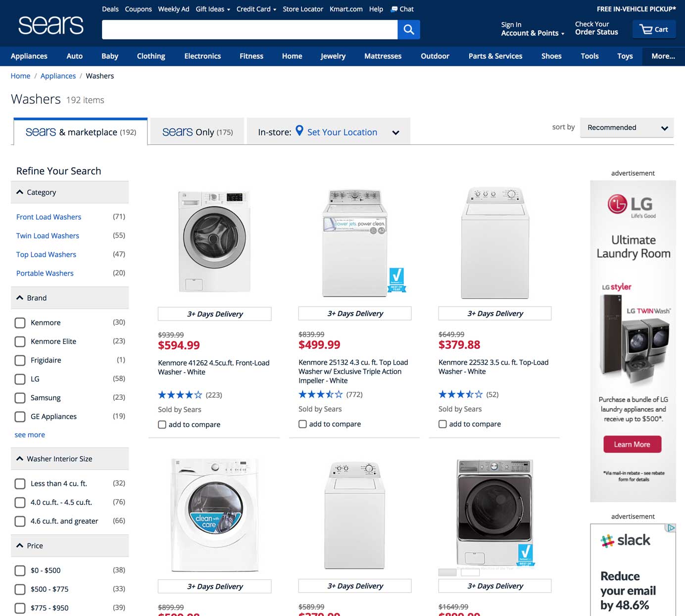The image size is (685, 616).
Task: Check the Less than 4 cu. ft. filter
Action: click(x=20, y=483)
